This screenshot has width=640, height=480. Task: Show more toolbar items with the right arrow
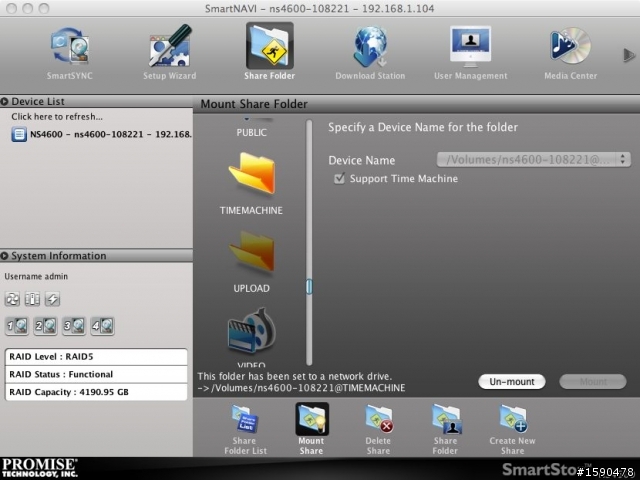pos(629,55)
